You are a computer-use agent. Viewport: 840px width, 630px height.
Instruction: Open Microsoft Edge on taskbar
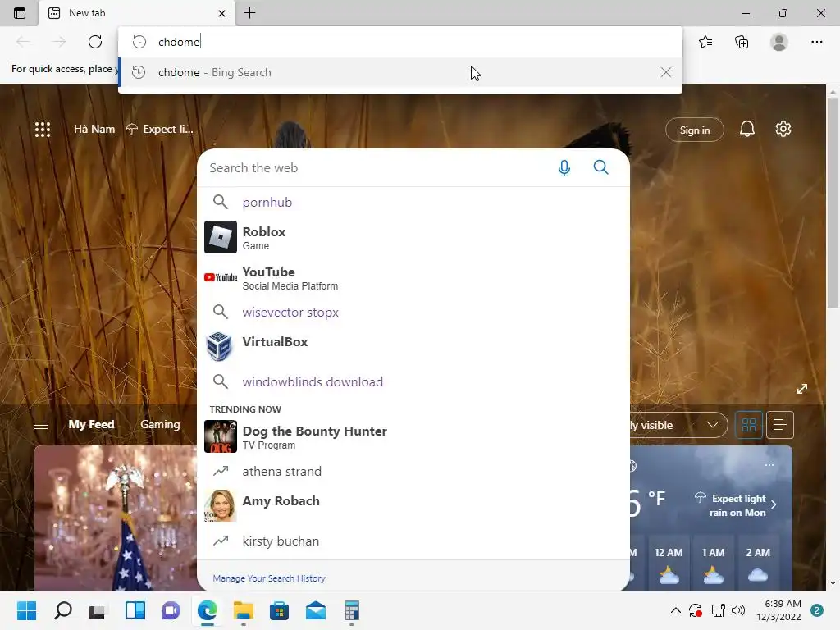click(208, 610)
